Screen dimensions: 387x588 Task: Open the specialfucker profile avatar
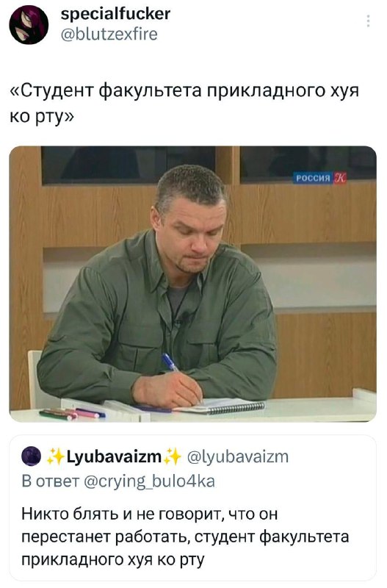tap(29, 25)
